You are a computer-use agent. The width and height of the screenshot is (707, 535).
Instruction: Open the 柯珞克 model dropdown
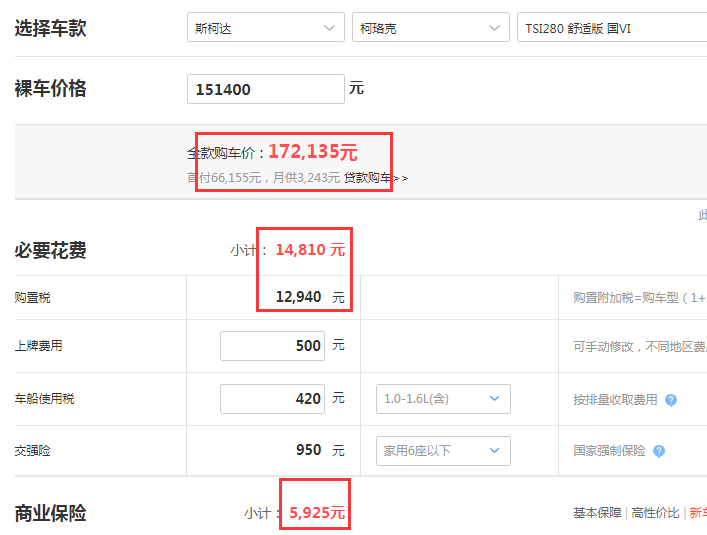[x=431, y=27]
